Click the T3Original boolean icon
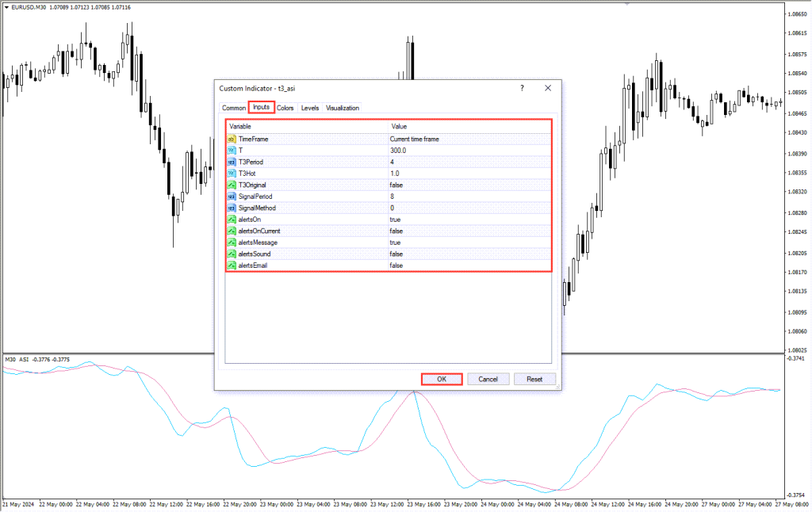This screenshot has width=812, height=512. click(x=232, y=185)
